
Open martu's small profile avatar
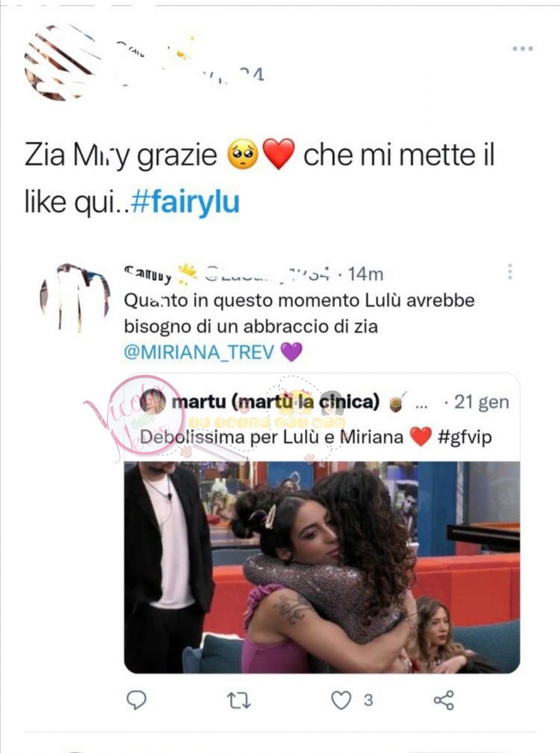point(153,402)
